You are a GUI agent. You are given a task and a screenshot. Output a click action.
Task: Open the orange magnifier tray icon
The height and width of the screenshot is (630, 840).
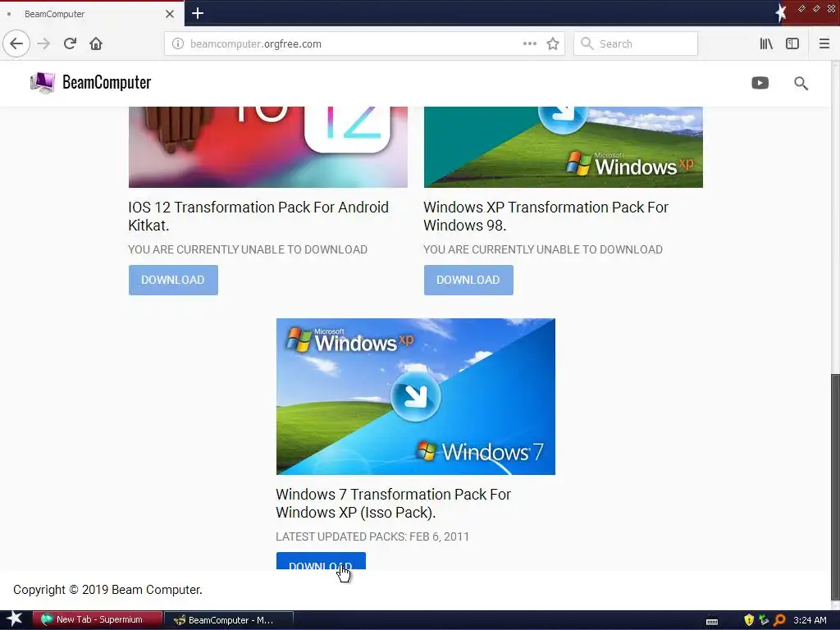[779, 620]
